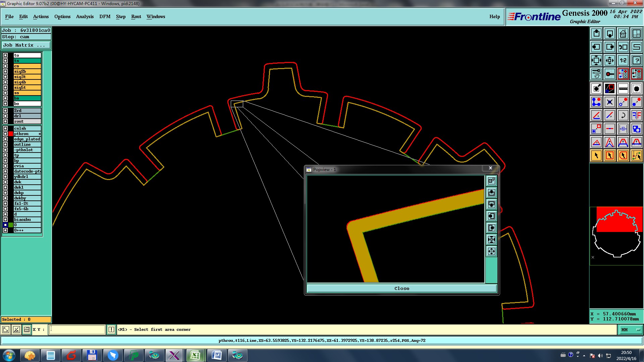Click the sig5t layer name
This screenshot has width=644, height=362.
pos(27,87)
